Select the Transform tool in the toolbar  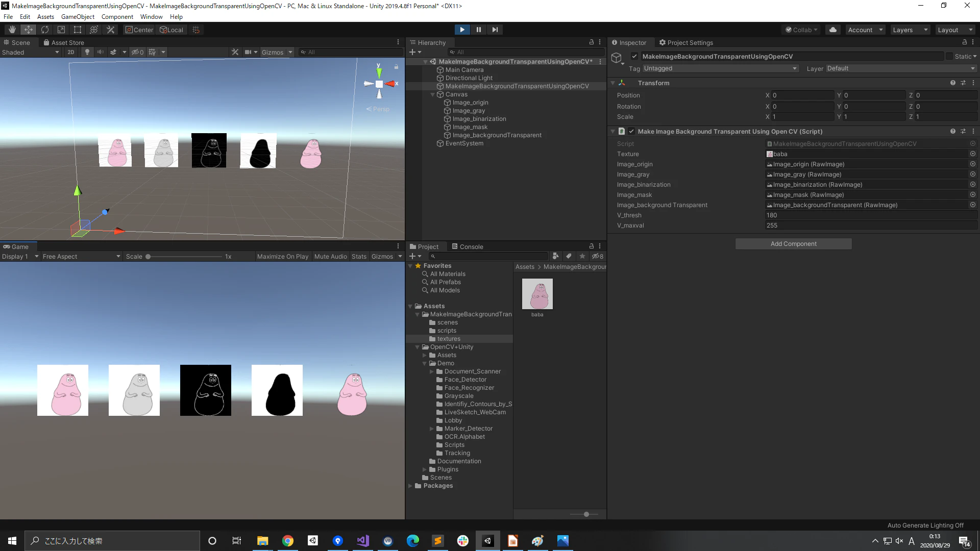click(94, 30)
